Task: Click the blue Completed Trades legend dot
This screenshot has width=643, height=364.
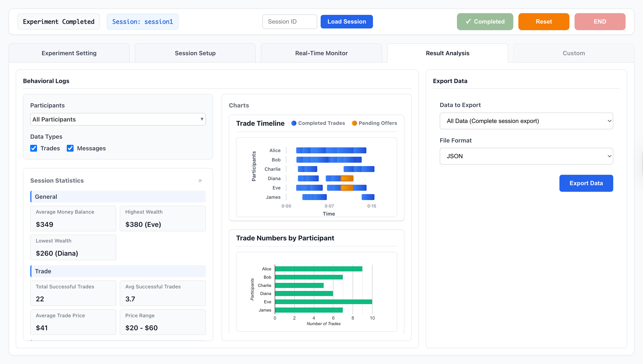Action: (x=294, y=123)
